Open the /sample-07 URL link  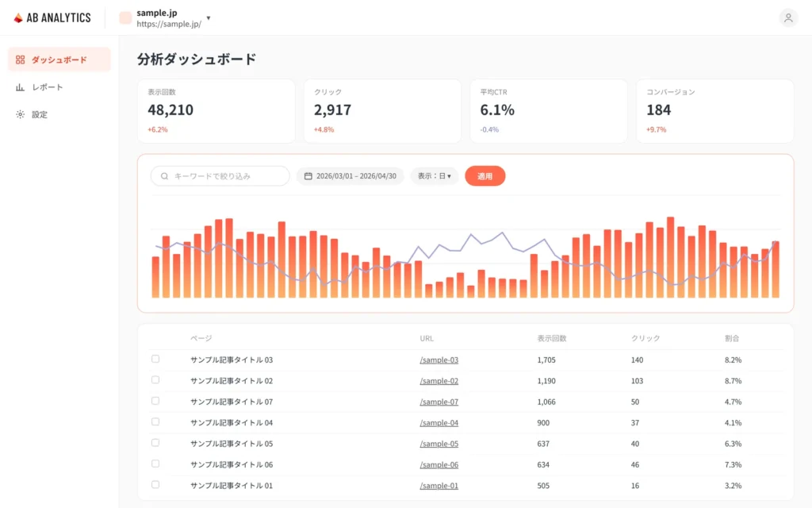pos(439,402)
